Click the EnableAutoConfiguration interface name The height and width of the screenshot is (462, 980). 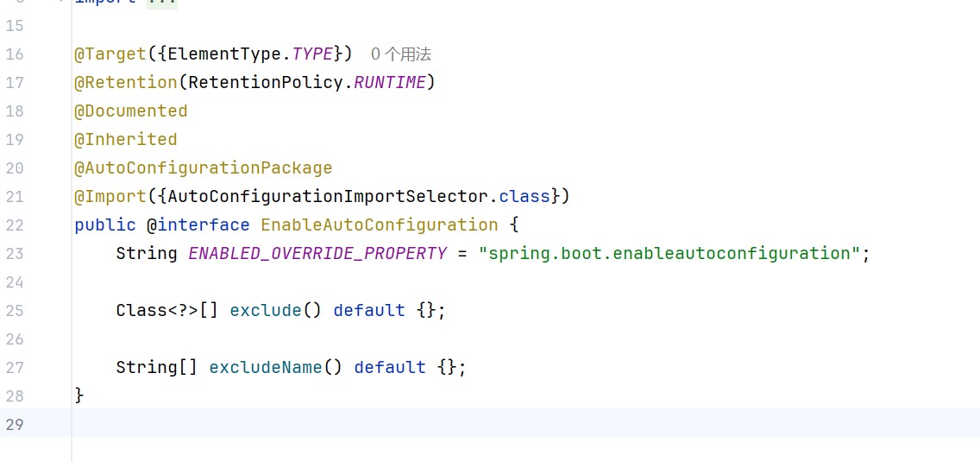tap(380, 225)
